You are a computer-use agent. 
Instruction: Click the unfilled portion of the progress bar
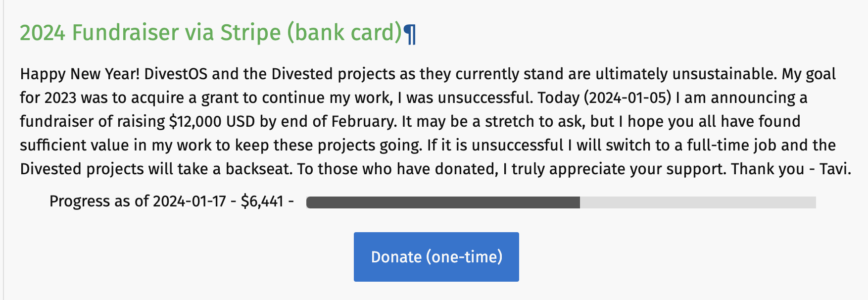pyautogui.click(x=698, y=202)
